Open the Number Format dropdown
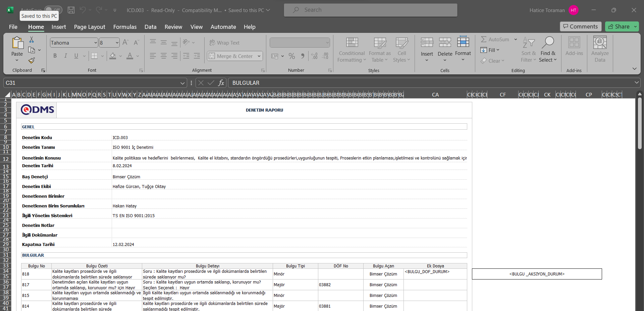Image resolution: width=644 pixels, height=311 pixels. tap(327, 43)
